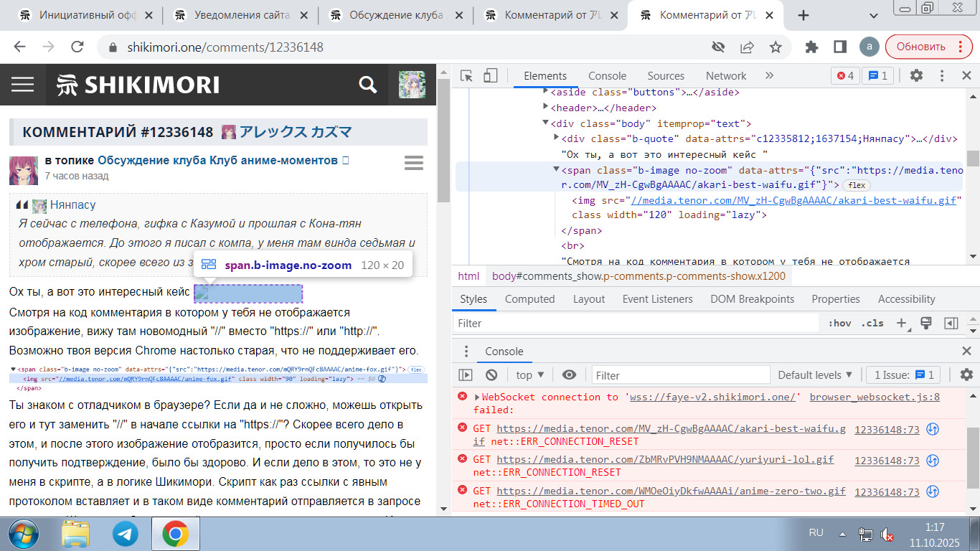Open the Shikimori hamburger main menu

click(23, 85)
